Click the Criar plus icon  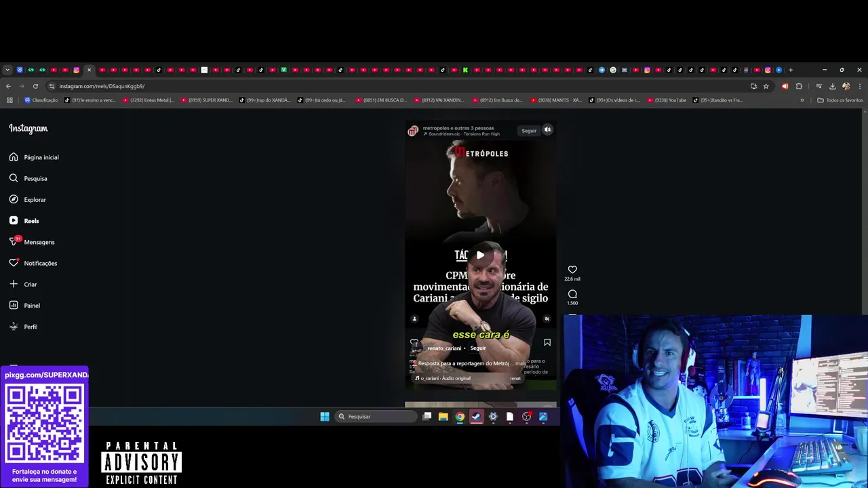coord(14,284)
